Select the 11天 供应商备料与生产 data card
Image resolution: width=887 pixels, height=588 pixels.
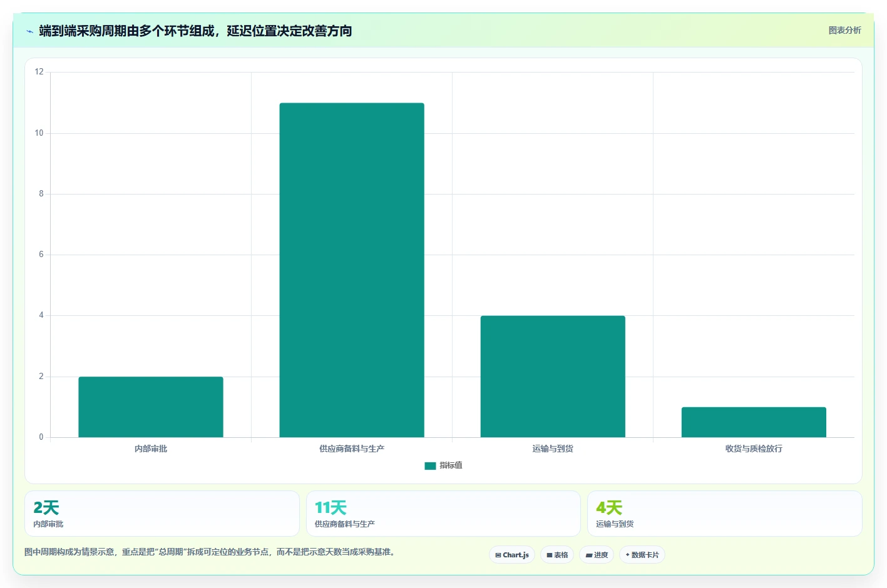(443, 514)
